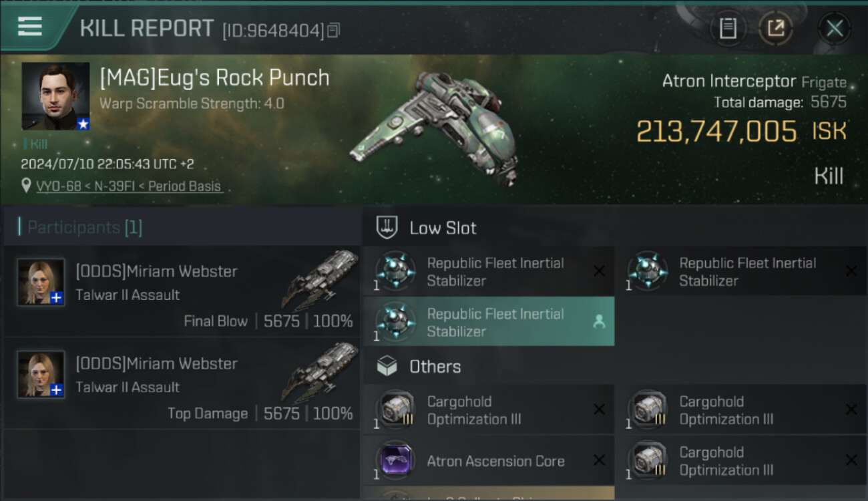Open the hamburger menu icon
Screen dimensions: 868x501
coord(30,26)
